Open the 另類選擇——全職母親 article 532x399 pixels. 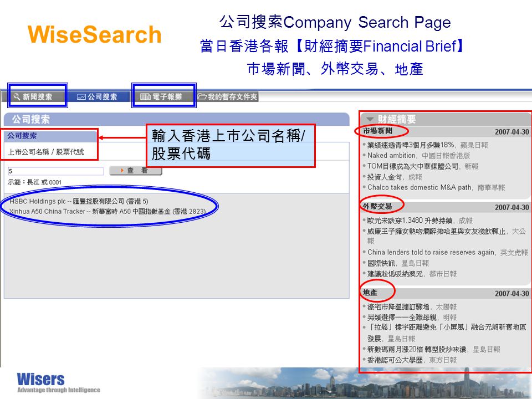[402, 318]
